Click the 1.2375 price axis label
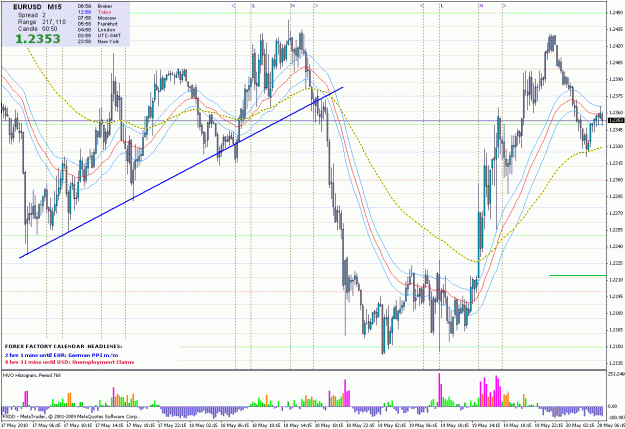Image resolution: width=625 pixels, height=429 pixels. tap(616, 96)
